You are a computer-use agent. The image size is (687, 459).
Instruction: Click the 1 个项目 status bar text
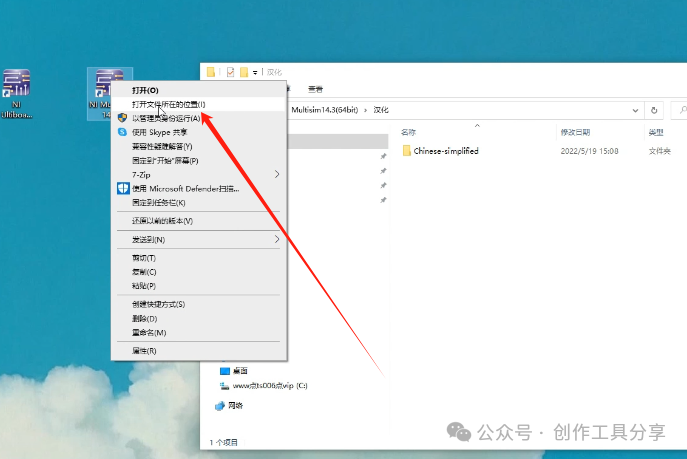point(223,442)
